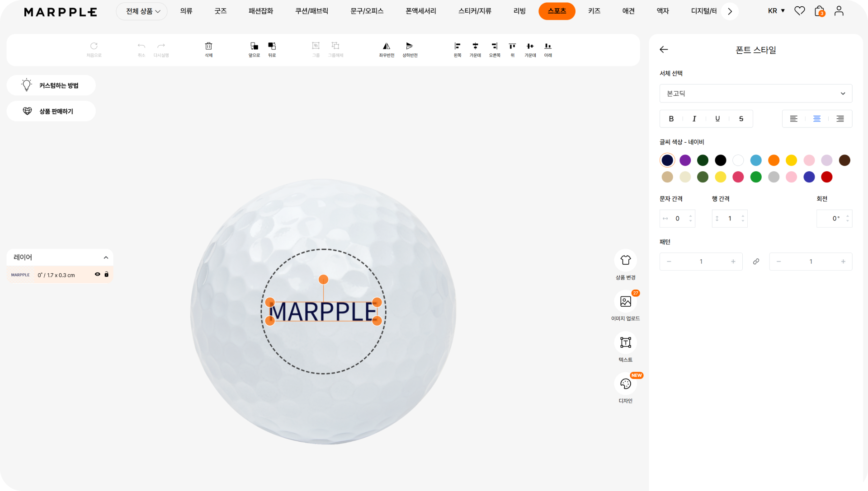Click the MARPPLE logo
The width and height of the screenshot is (868, 491).
(x=60, y=12)
